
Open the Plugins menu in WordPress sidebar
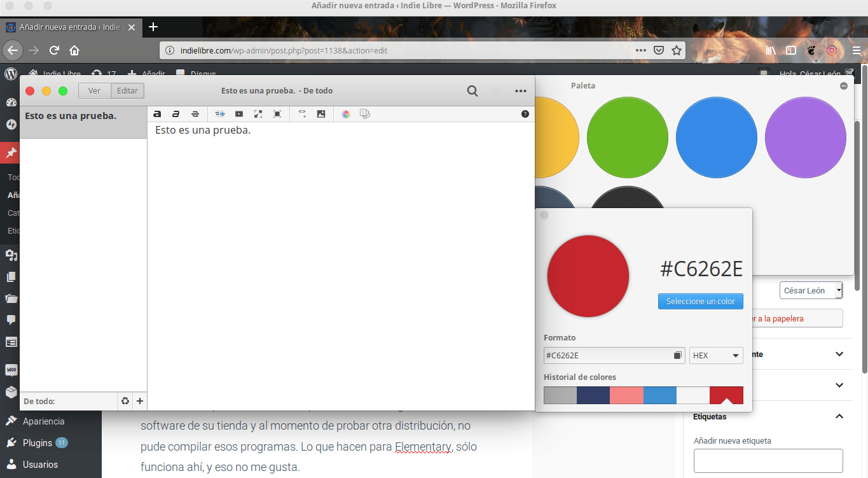click(38, 443)
